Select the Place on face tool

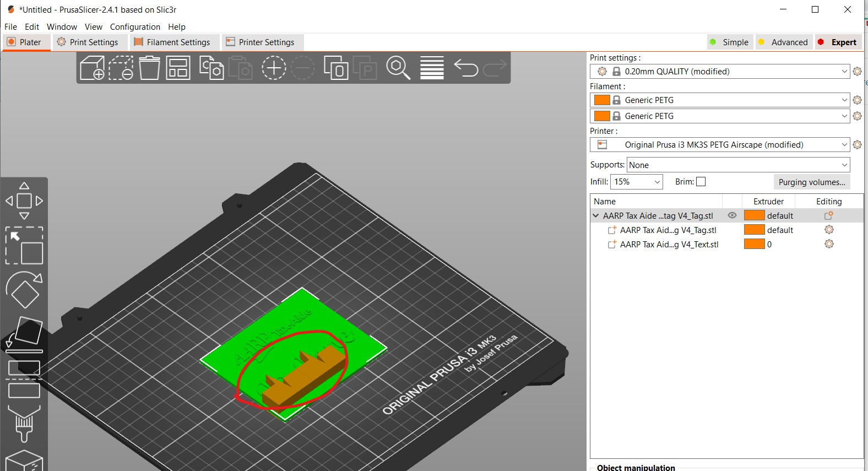coord(24,334)
